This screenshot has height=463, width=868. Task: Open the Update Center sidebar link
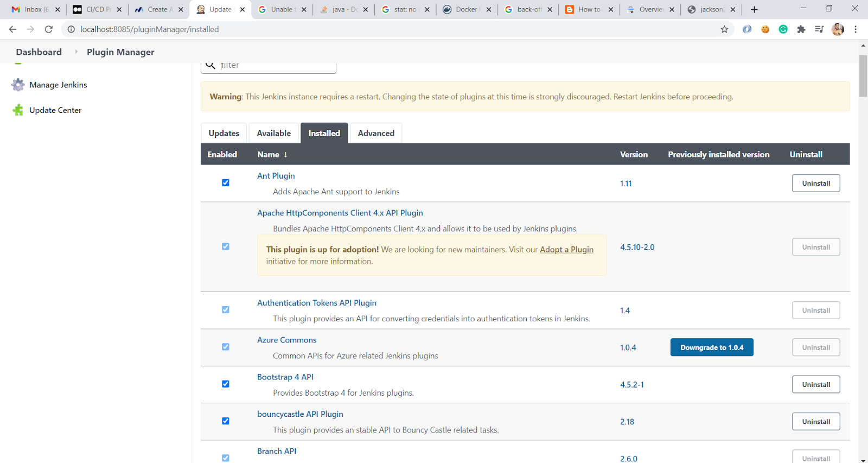coord(55,110)
